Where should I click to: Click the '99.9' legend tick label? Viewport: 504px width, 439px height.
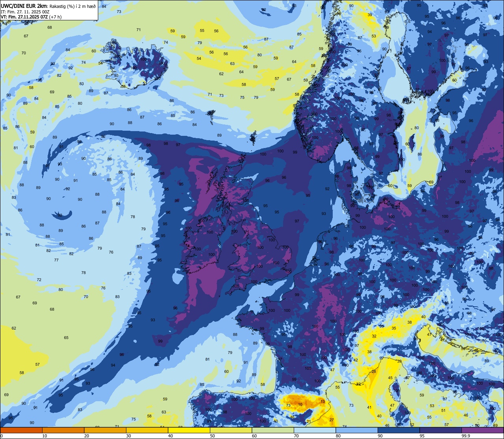(466, 436)
